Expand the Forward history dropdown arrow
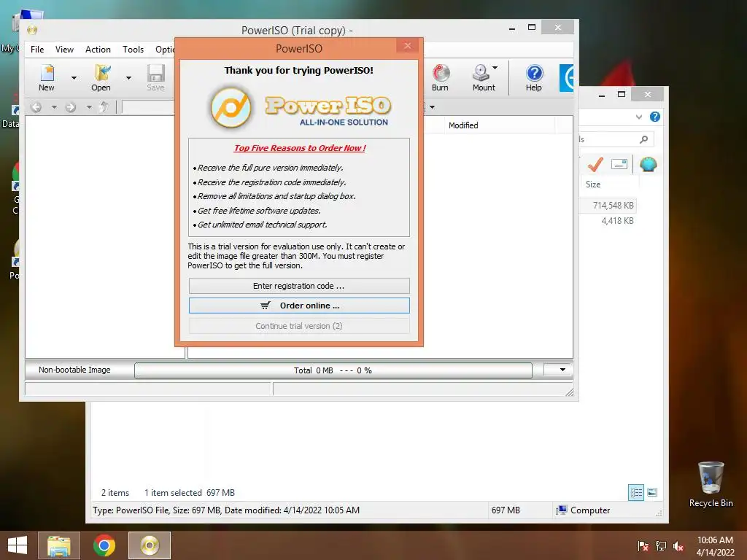This screenshot has width=747, height=560. click(89, 107)
